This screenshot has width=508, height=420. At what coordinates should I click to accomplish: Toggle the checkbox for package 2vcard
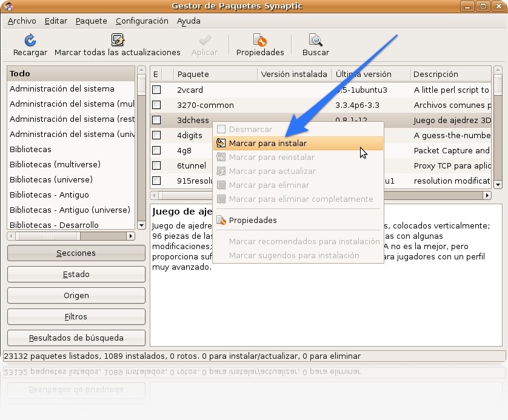(x=156, y=90)
